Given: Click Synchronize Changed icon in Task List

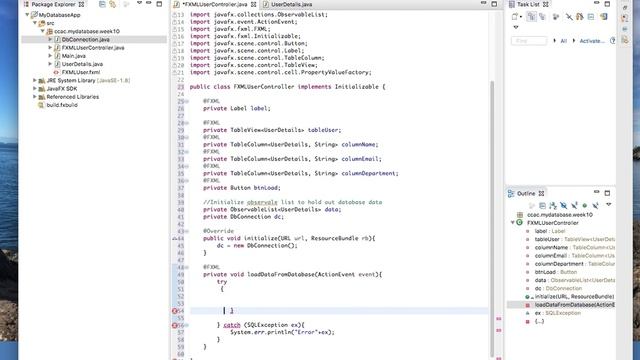Looking at the screenshot, I should 580,17.
